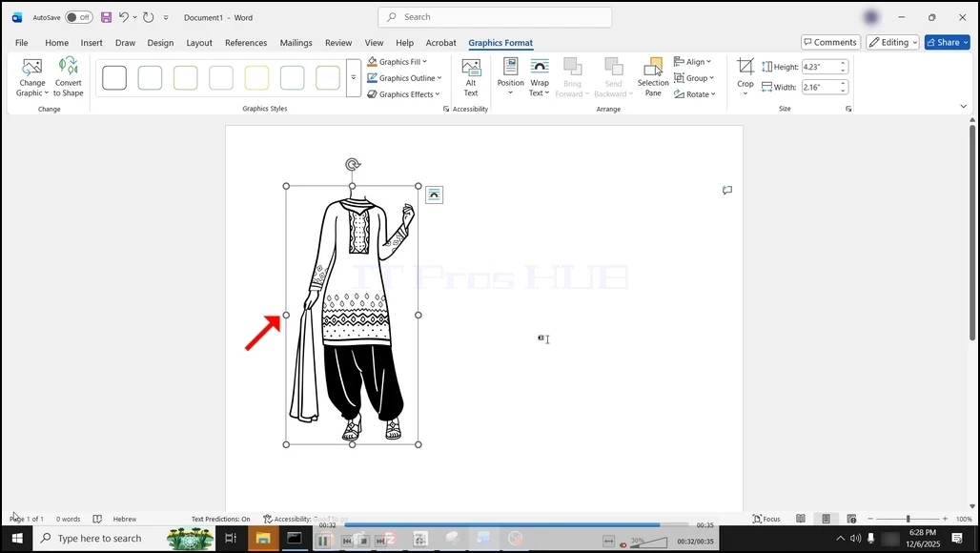
Task: Open Size dialog launcher
Action: coord(848,109)
